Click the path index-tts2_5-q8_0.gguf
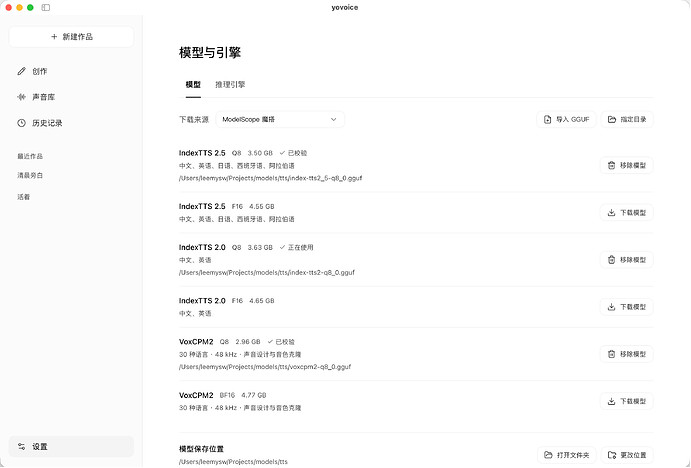691x468 pixels. pos(270,178)
